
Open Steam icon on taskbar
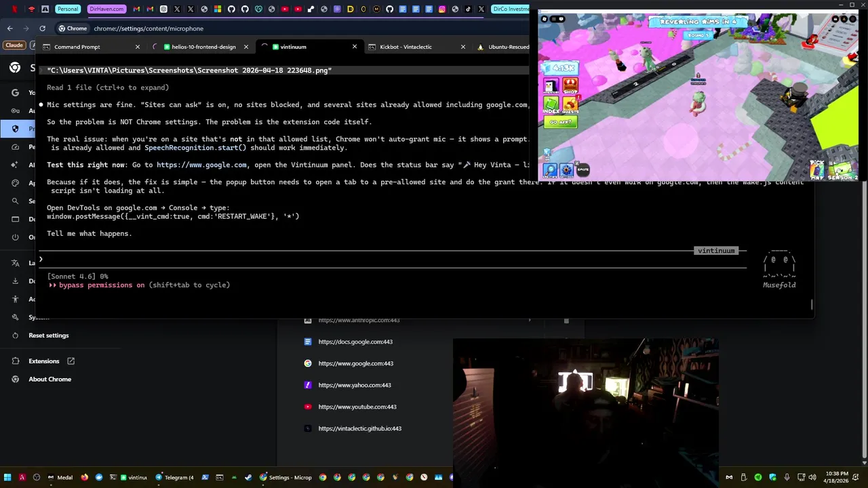[x=248, y=477]
